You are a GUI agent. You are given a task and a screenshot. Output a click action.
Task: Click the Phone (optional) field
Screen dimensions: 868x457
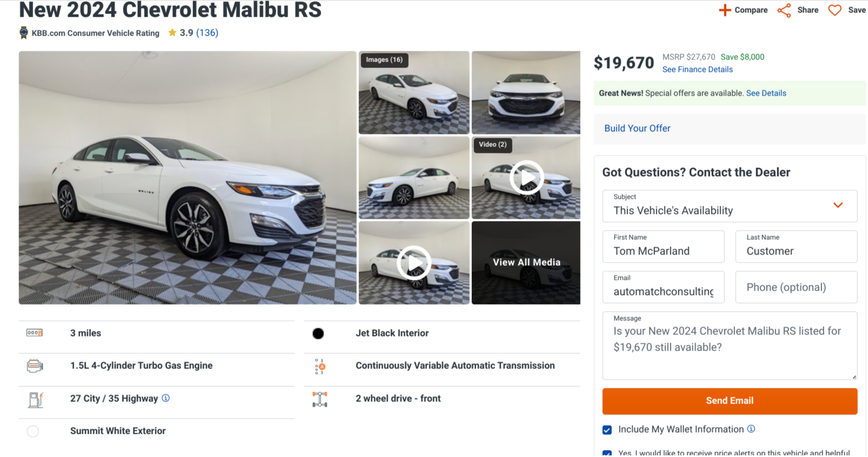point(796,287)
